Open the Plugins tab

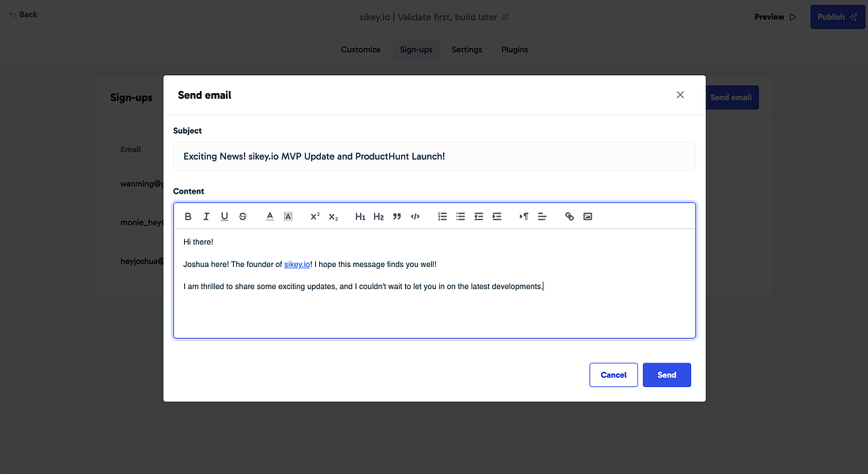515,50
